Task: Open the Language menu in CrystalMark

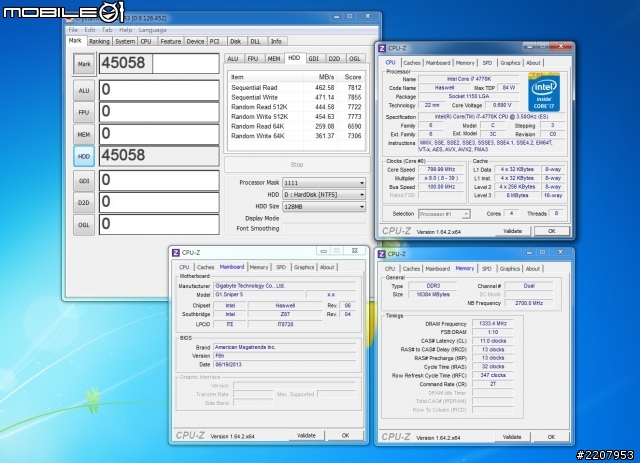Action: pyautogui.click(x=152, y=30)
